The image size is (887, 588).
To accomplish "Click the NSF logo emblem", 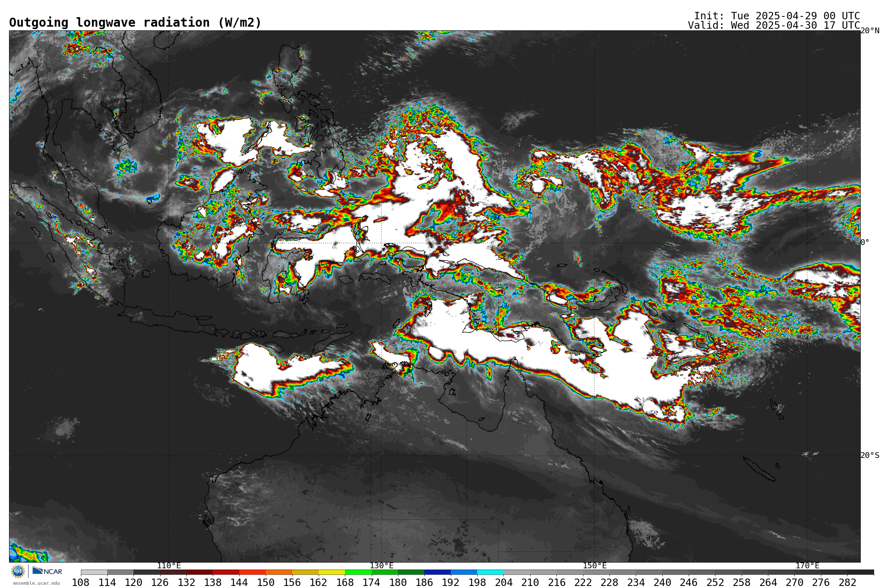I will click(x=18, y=571).
